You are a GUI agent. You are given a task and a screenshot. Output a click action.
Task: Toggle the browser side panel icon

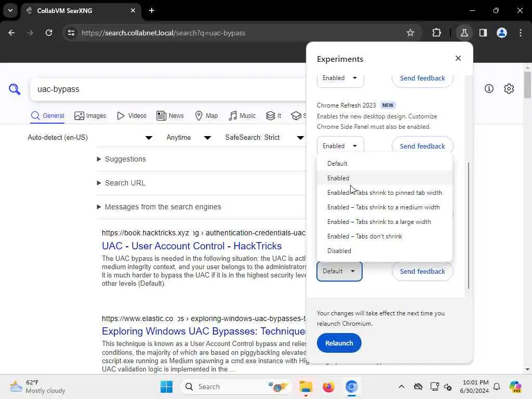coord(483,33)
